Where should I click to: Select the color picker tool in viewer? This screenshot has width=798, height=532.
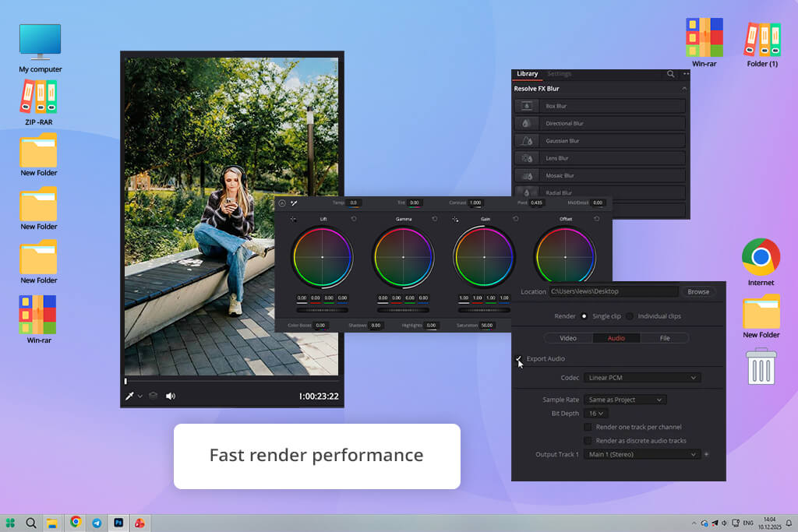[x=129, y=396]
